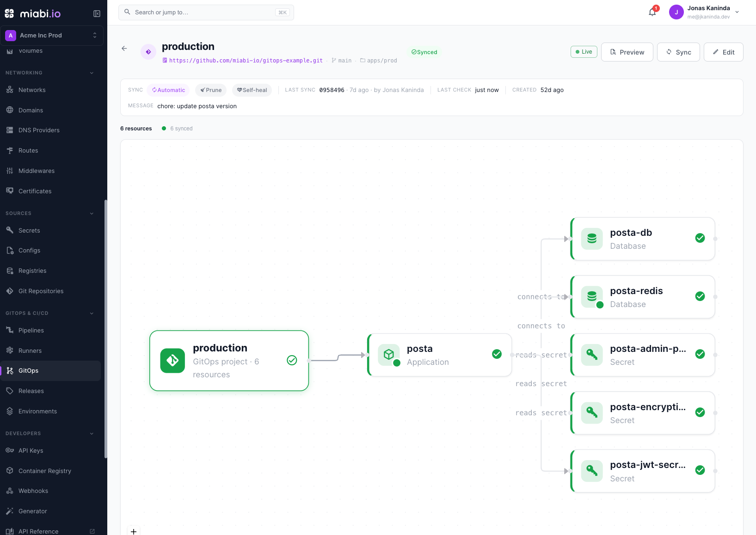756x535 pixels.
Task: Open Environments page
Action: (50, 411)
